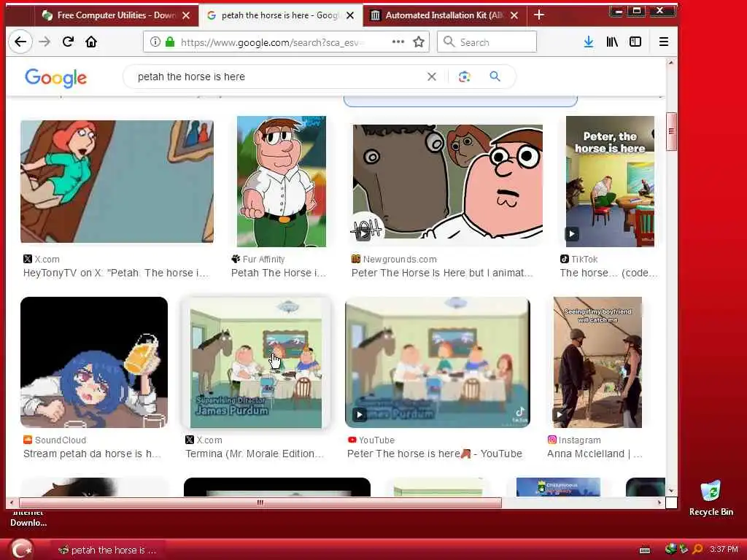The height and width of the screenshot is (560, 747).
Task: Reload the current page
Action: pos(68,42)
